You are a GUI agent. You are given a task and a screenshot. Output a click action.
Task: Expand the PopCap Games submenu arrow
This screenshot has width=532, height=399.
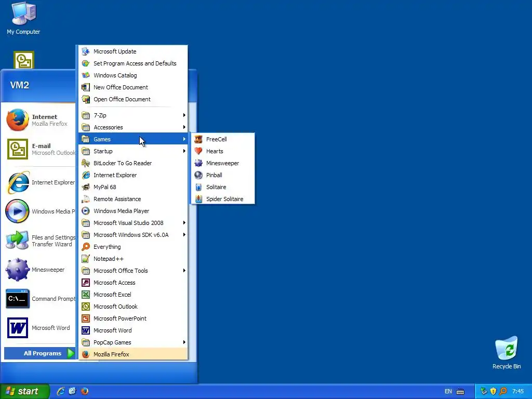[184, 342]
